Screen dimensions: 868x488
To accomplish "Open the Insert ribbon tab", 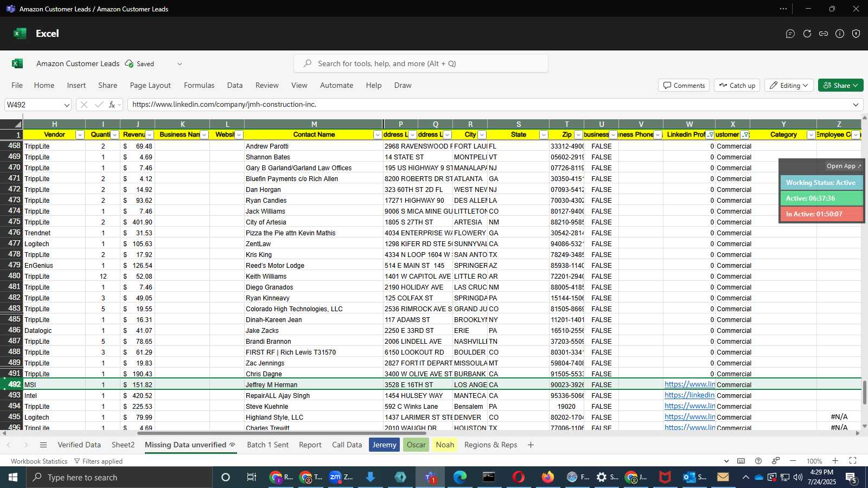I will (x=76, y=85).
